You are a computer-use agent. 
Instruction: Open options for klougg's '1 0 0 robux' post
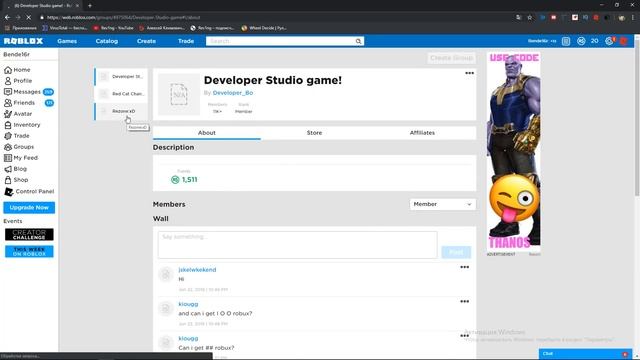(x=464, y=302)
